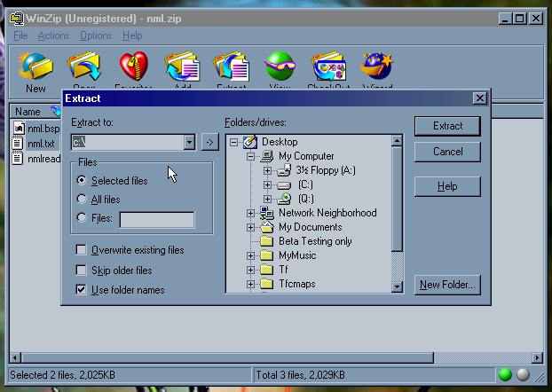Screen dimensions: 552x392
Task: Select Tf folder in tree
Action: [x=283, y=270]
